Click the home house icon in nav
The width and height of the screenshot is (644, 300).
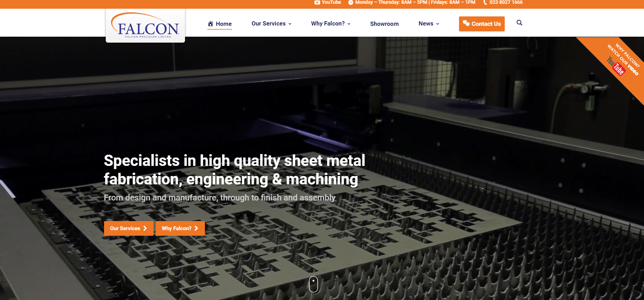(210, 24)
